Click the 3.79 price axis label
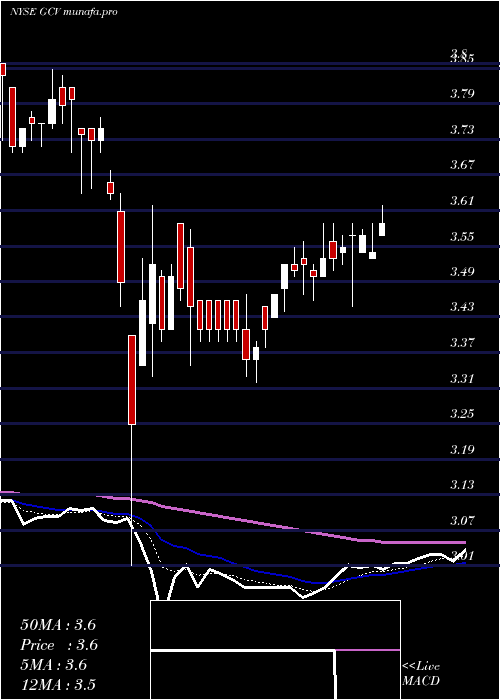500x700 pixels. pos(462,94)
